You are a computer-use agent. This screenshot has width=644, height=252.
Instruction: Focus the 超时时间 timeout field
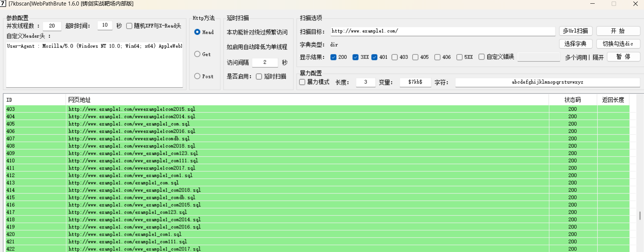pyautogui.click(x=105, y=25)
